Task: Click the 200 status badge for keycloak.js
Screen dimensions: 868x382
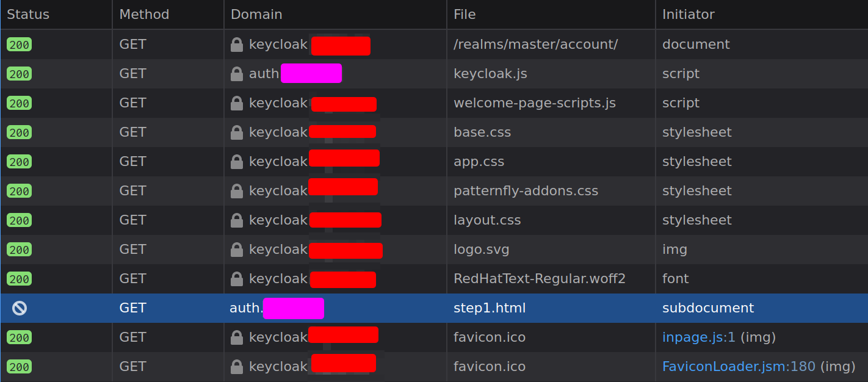Action: pos(19,73)
